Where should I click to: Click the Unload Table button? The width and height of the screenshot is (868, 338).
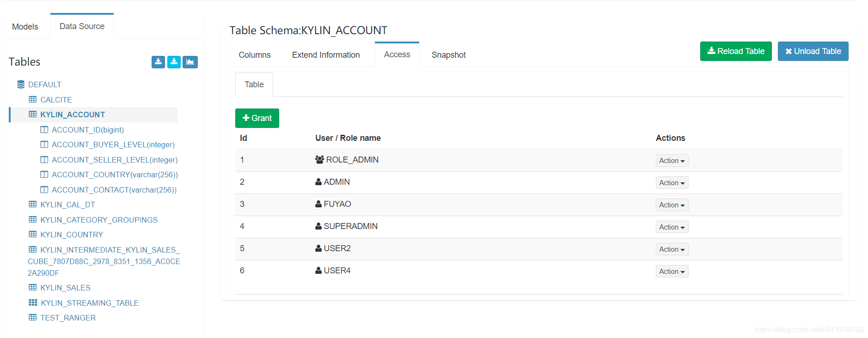[x=813, y=51]
